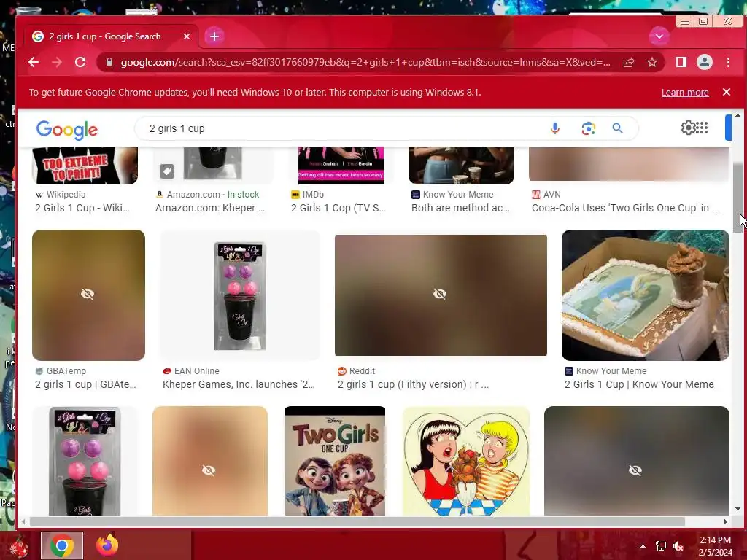747x560 pixels.
Task: Click the Google search input field
Action: click(x=345, y=128)
